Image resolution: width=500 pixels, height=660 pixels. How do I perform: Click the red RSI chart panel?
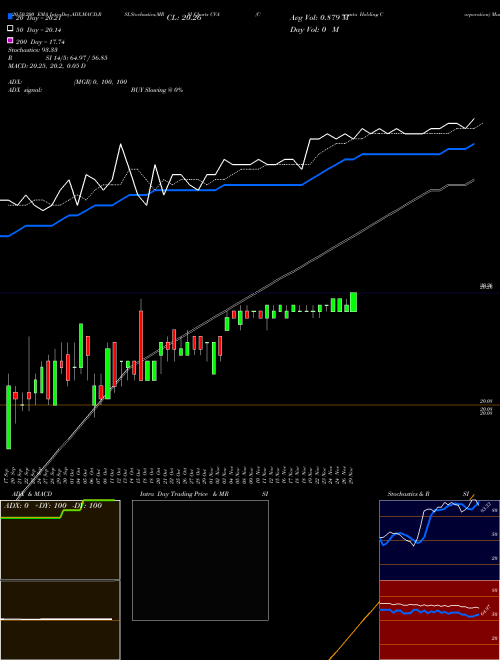439,620
